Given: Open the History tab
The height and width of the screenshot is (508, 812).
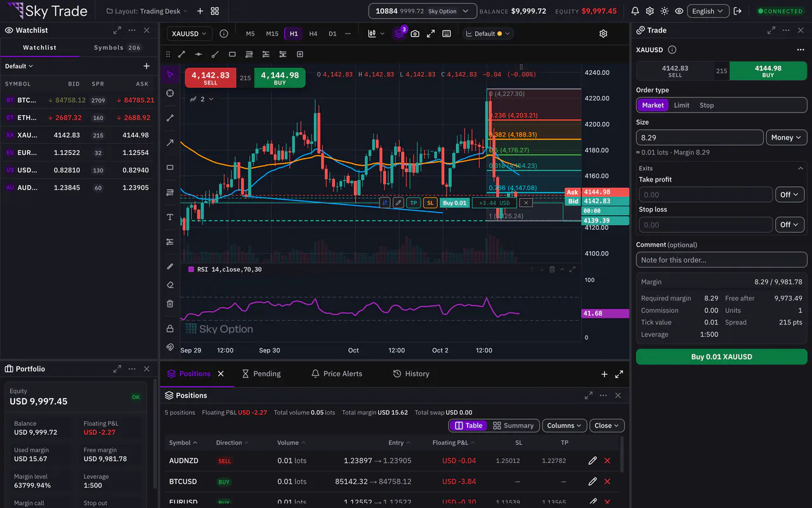Looking at the screenshot, I should (x=411, y=373).
